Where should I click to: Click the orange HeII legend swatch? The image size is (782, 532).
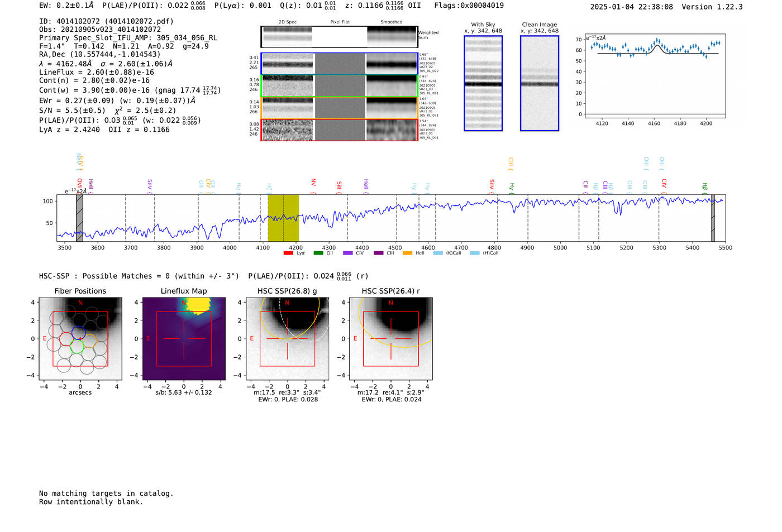(408, 253)
